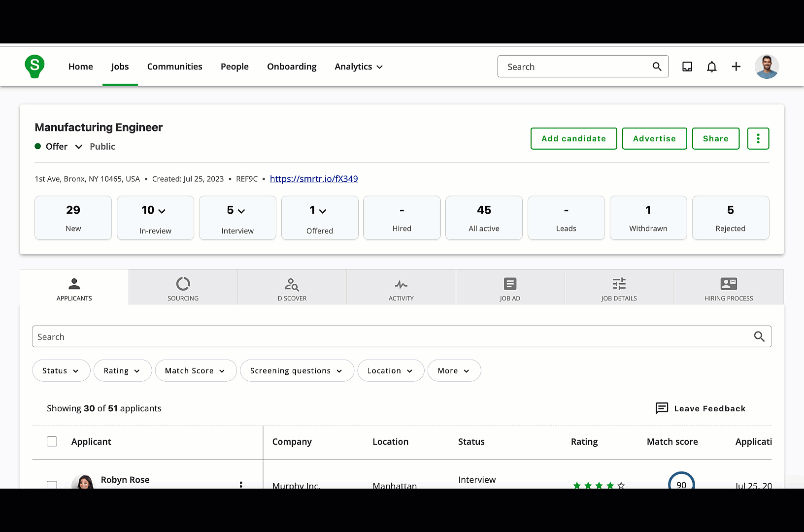Open the More filters dropdown

tap(454, 370)
